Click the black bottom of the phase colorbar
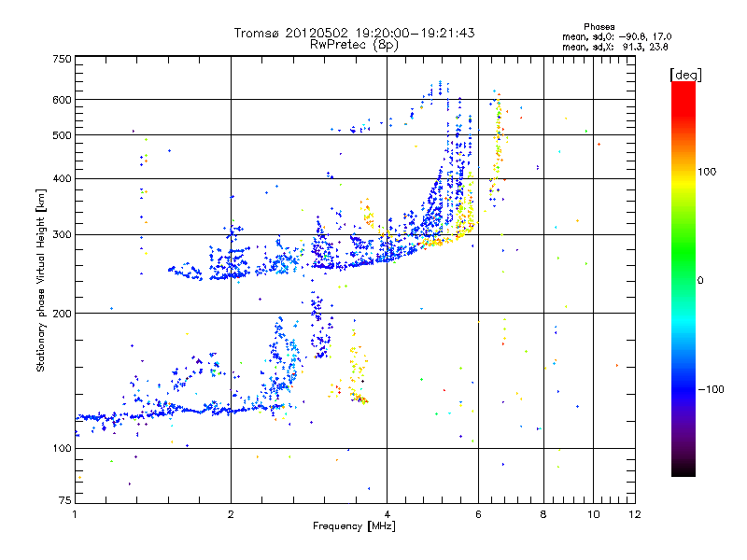Image resolution: width=747 pixels, height=560 pixels. [684, 469]
